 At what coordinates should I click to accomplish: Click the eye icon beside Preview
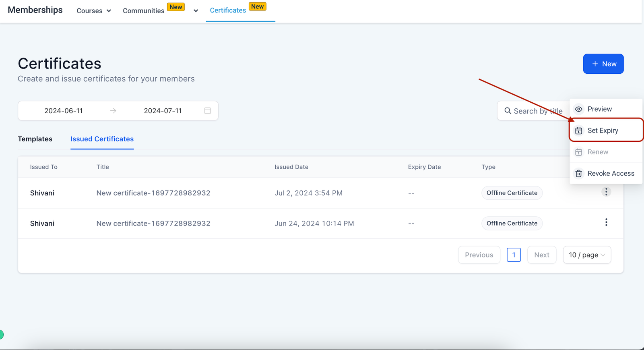tap(578, 109)
